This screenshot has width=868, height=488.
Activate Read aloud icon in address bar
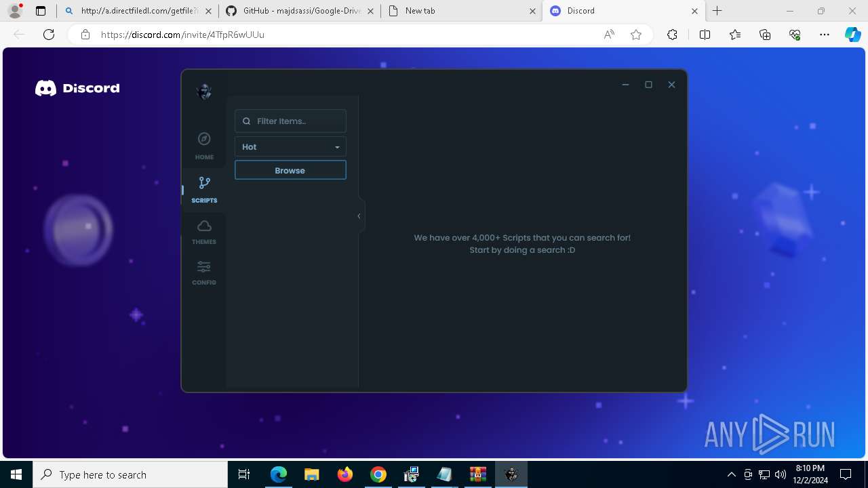[609, 35]
